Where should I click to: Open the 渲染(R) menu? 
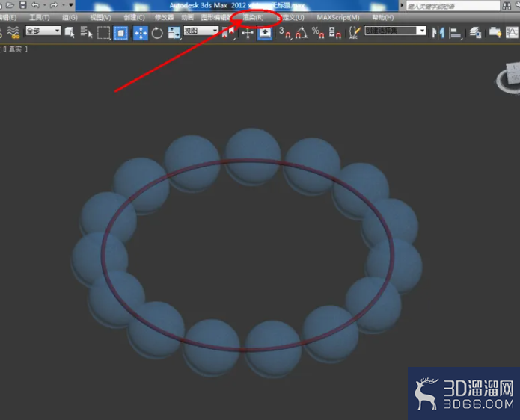(x=254, y=17)
